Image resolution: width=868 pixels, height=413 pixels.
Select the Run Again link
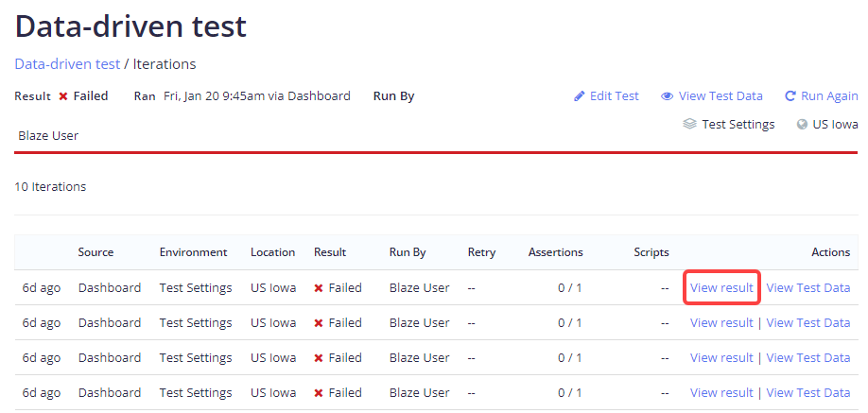coord(829,96)
